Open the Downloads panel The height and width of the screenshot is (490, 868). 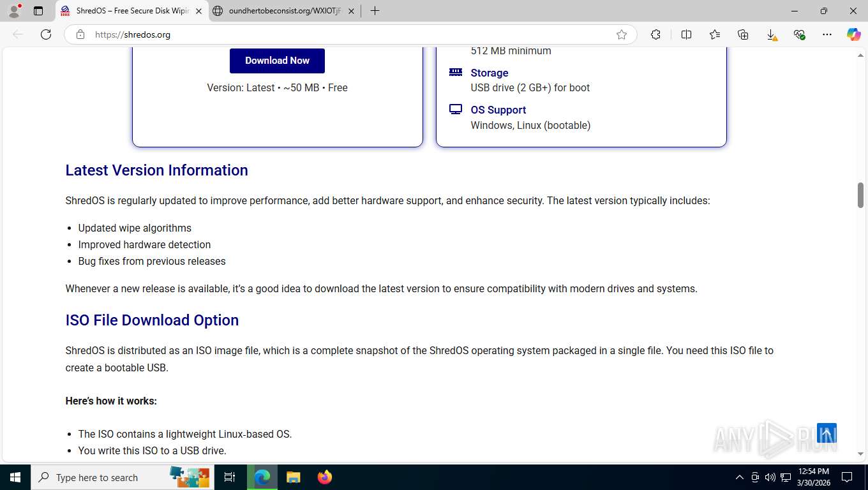coord(771,34)
